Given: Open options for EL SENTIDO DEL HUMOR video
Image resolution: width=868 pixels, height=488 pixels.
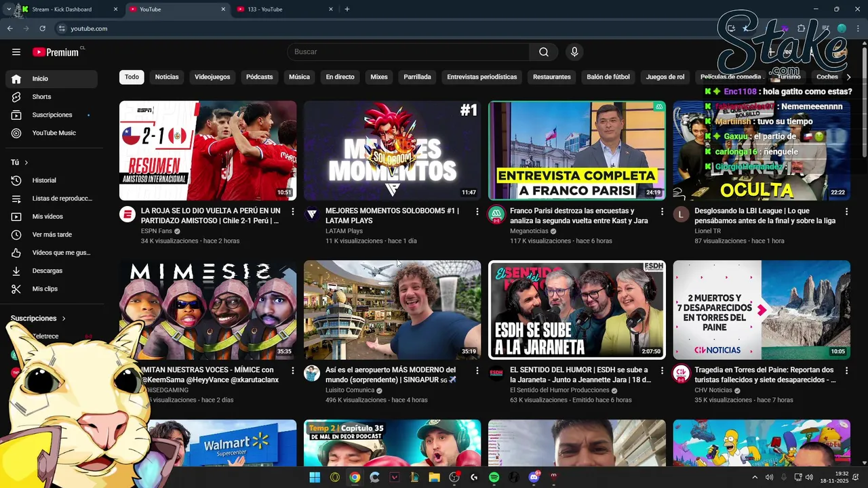Looking at the screenshot, I should point(662,371).
